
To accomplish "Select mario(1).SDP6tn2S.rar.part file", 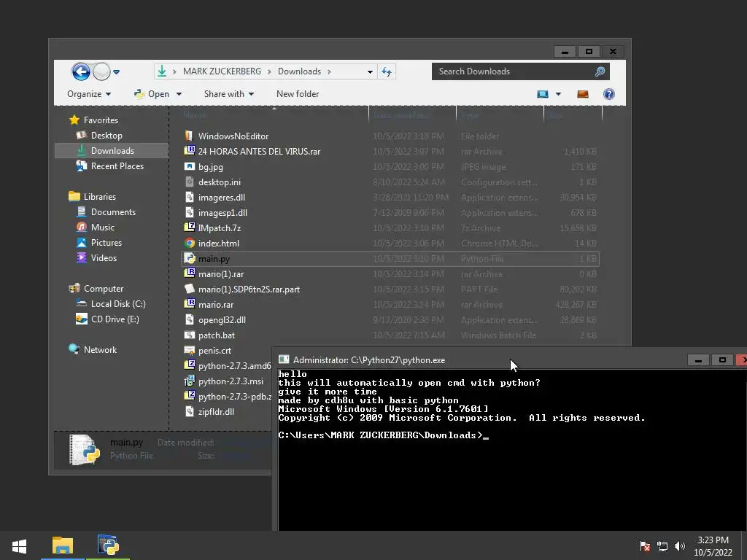I will (x=242, y=289).
